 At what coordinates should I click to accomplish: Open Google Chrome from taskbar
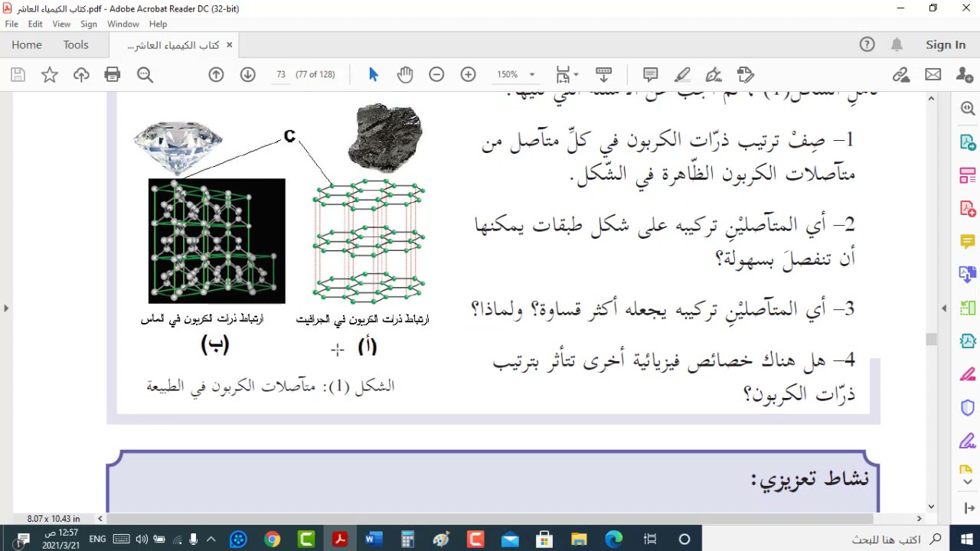click(272, 540)
